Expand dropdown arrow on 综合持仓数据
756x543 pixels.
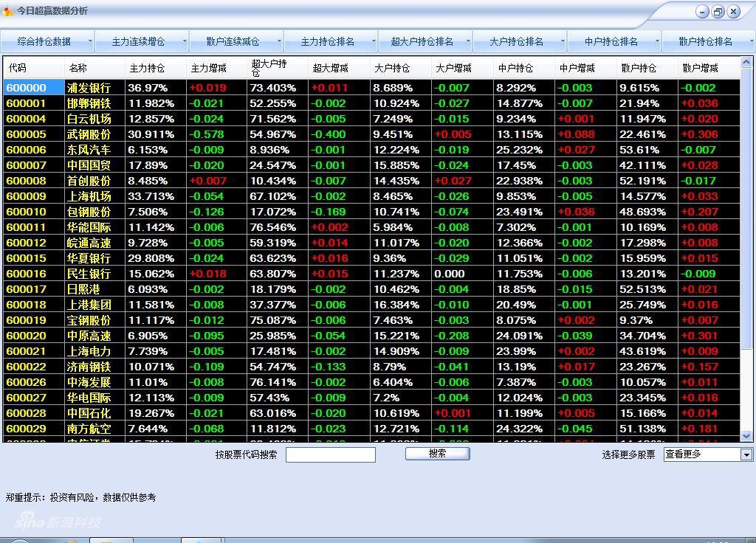click(x=89, y=42)
